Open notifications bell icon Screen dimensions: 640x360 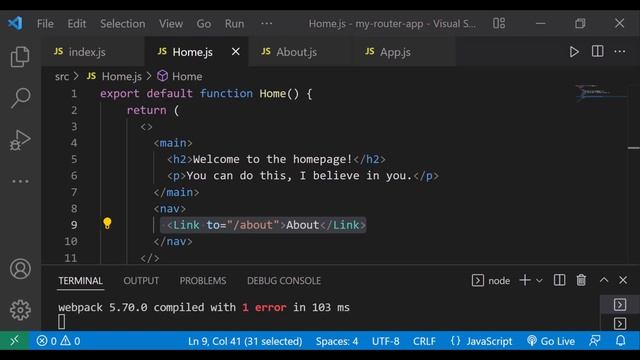point(620,341)
